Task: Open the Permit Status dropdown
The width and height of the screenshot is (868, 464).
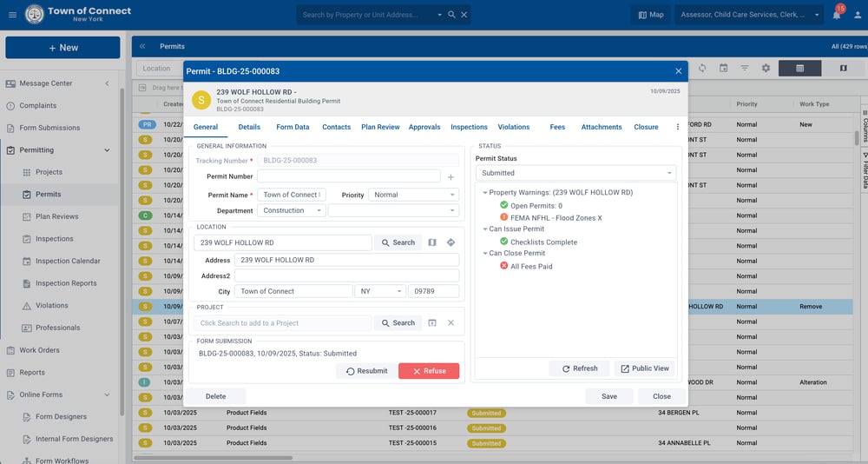Action: click(x=575, y=173)
